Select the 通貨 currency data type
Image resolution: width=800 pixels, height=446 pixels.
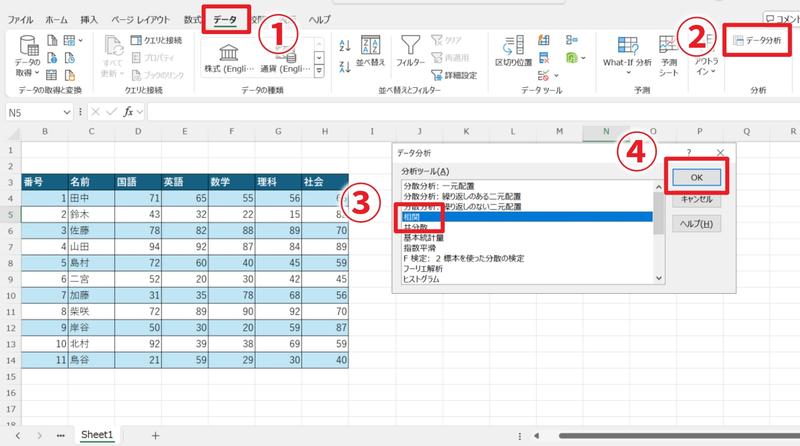pyautogui.click(x=285, y=59)
